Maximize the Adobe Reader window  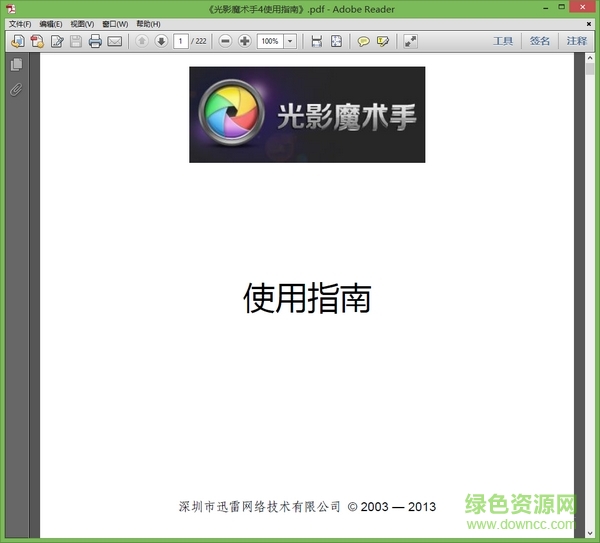click(561, 7)
